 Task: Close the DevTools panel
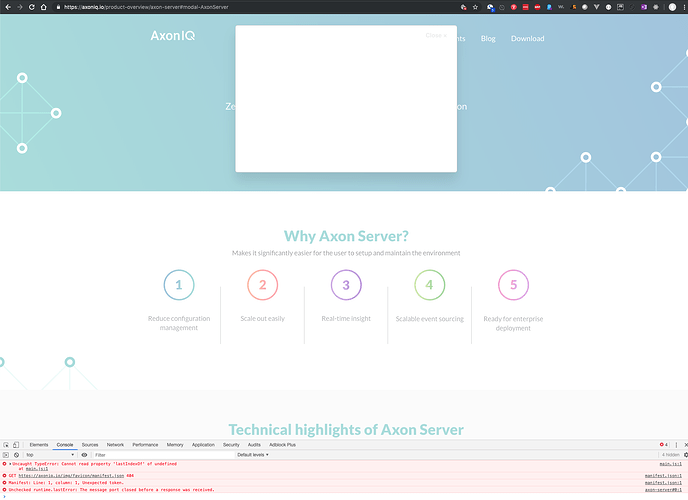[685, 445]
